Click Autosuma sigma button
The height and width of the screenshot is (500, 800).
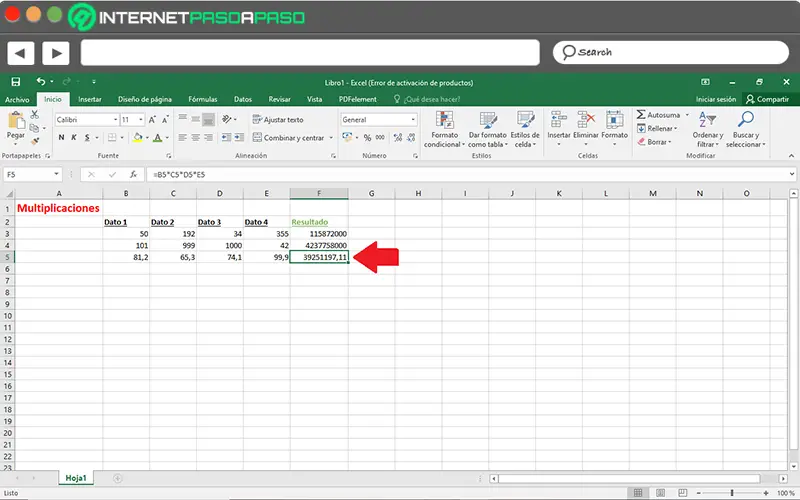pos(658,115)
